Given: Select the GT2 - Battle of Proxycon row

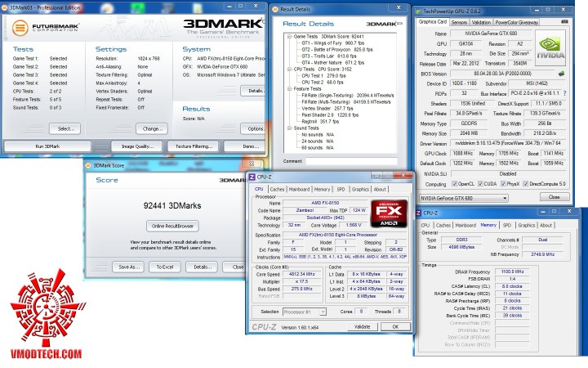Looking at the screenshot, I should tap(336, 50).
